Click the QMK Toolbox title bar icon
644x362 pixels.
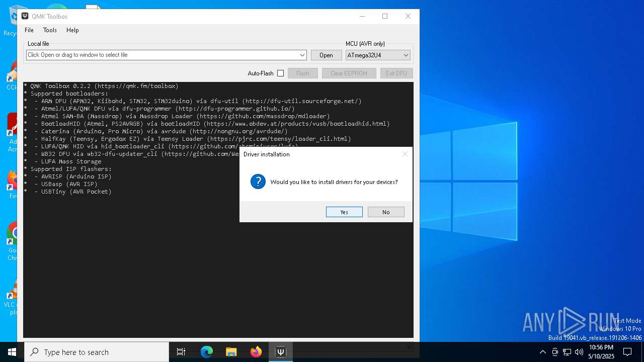coord(25,16)
